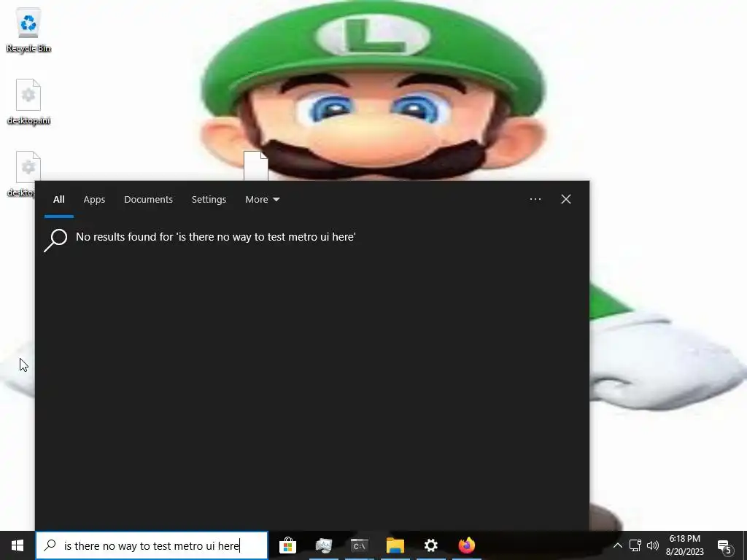Open Microsoft Store from taskbar

tap(287, 545)
